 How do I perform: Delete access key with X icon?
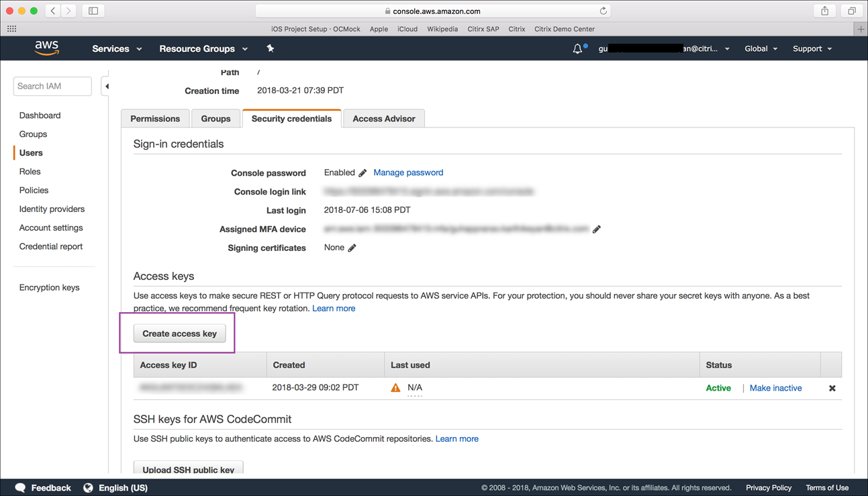[832, 388]
